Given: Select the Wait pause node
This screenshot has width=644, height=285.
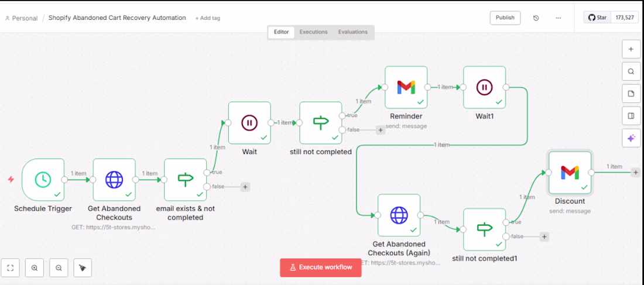Looking at the screenshot, I should coord(249,123).
